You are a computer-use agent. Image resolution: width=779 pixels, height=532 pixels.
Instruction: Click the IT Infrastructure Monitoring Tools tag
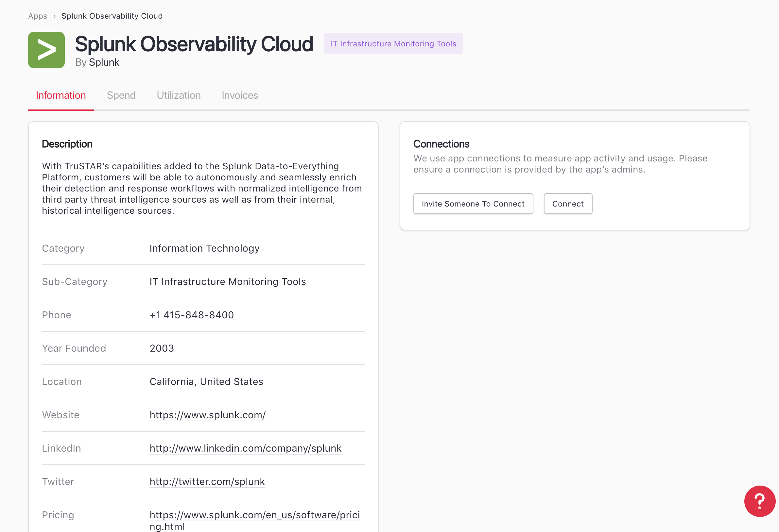pos(393,43)
